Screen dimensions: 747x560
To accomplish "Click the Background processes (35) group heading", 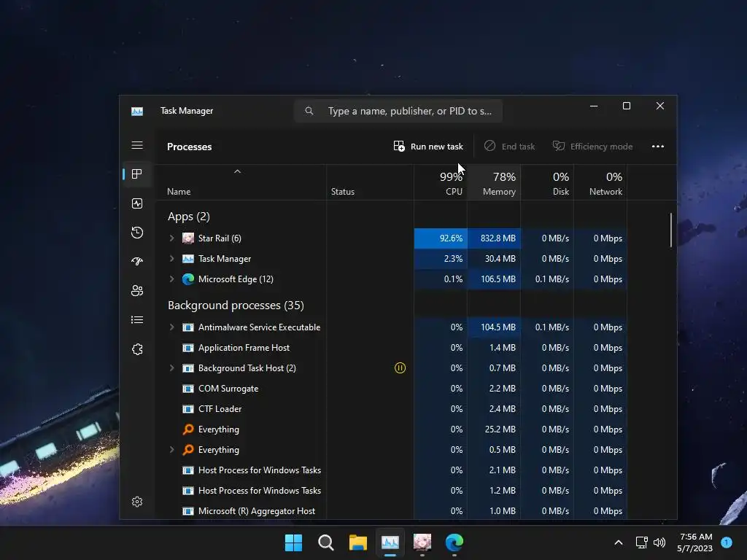I will click(236, 306).
